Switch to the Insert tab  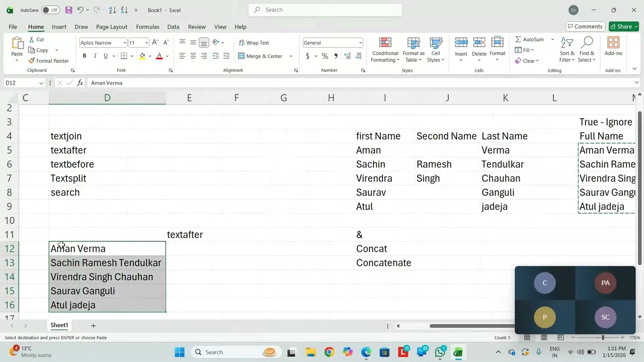[59, 27]
